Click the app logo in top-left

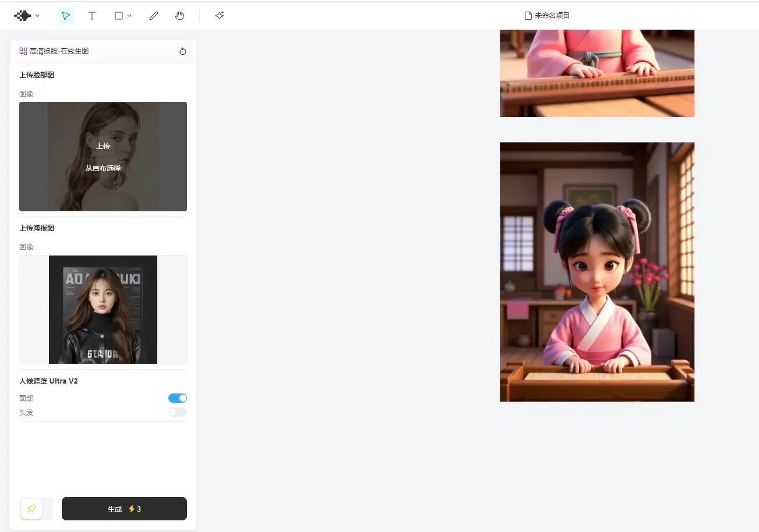[x=22, y=16]
